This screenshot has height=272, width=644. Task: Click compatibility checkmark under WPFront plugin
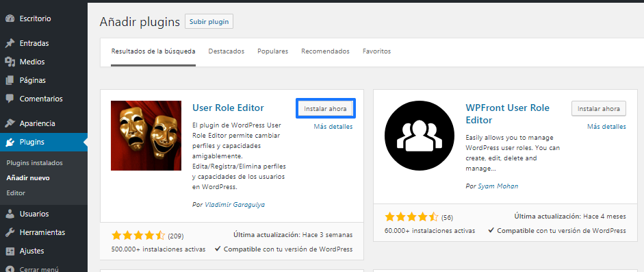coord(491,230)
